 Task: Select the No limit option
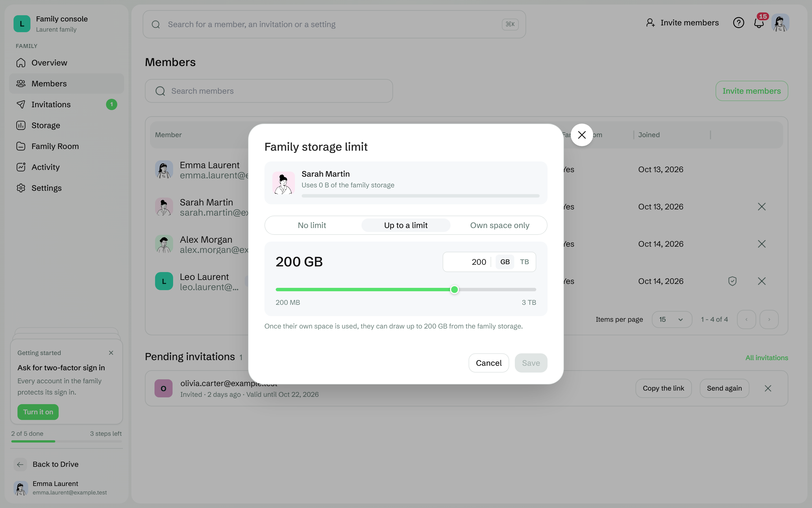312,225
